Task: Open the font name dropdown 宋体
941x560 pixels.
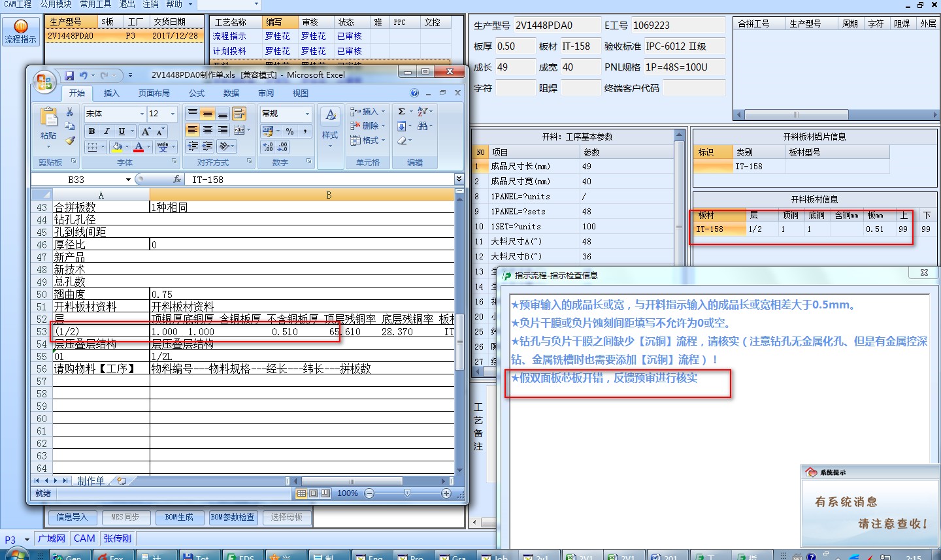Action: (142, 114)
